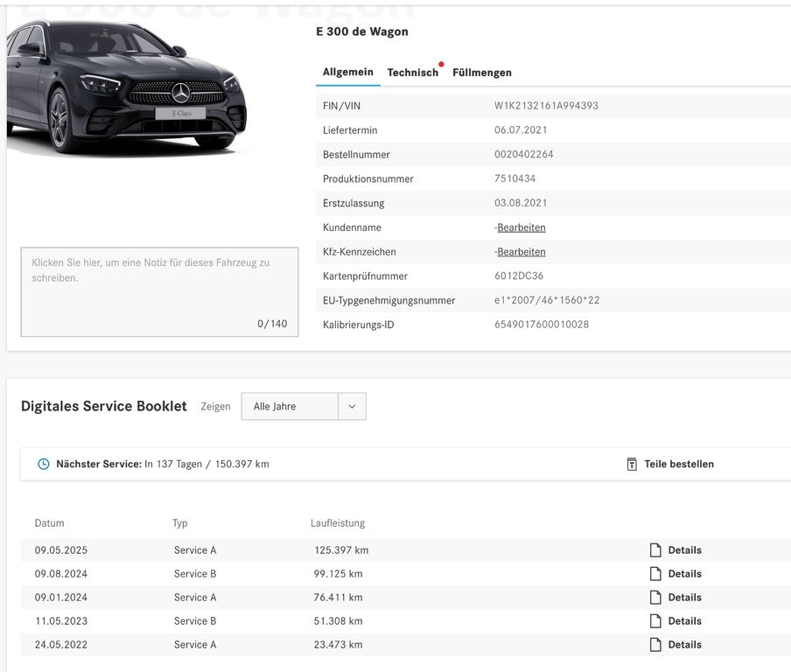
Task: Switch to the Technisch tab
Action: coord(412,73)
